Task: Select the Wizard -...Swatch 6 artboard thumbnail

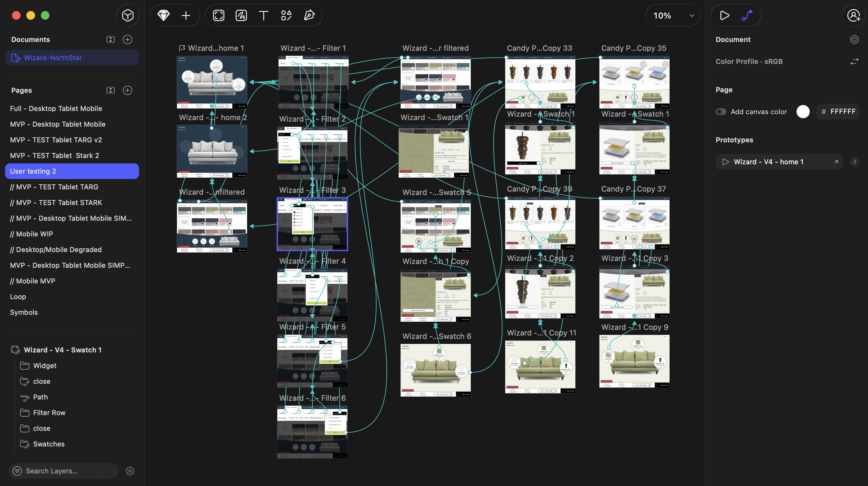Action: point(436,370)
